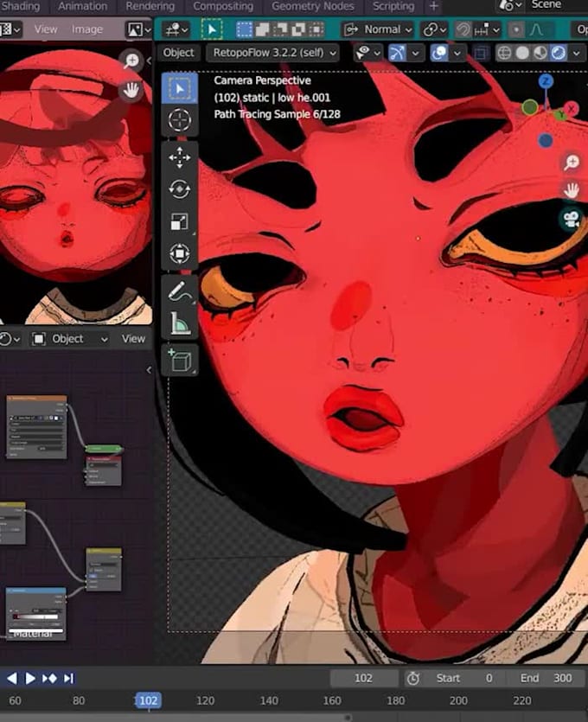This screenshot has width=588, height=722.
Task: Jump to the end frame
Action: pyautogui.click(x=68, y=678)
